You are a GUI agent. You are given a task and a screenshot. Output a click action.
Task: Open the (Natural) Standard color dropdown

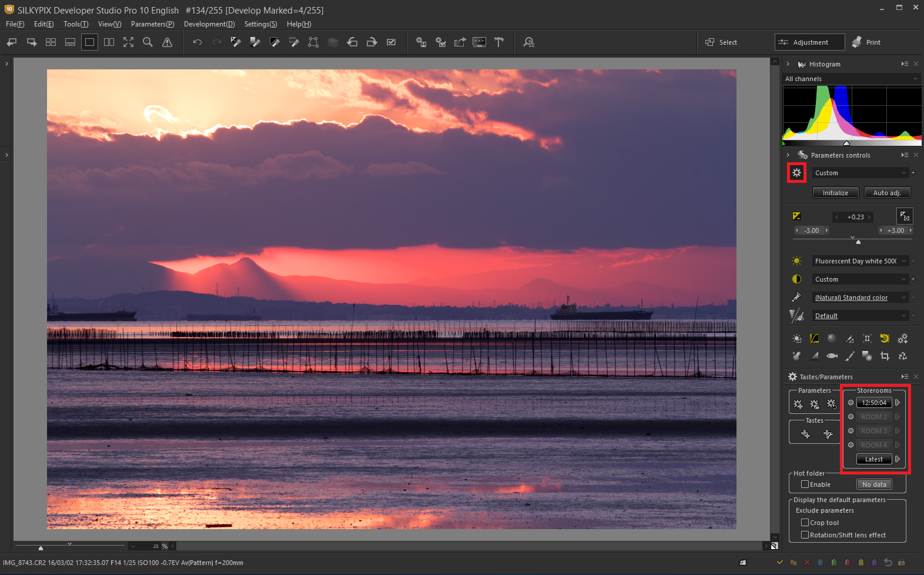[x=861, y=297]
